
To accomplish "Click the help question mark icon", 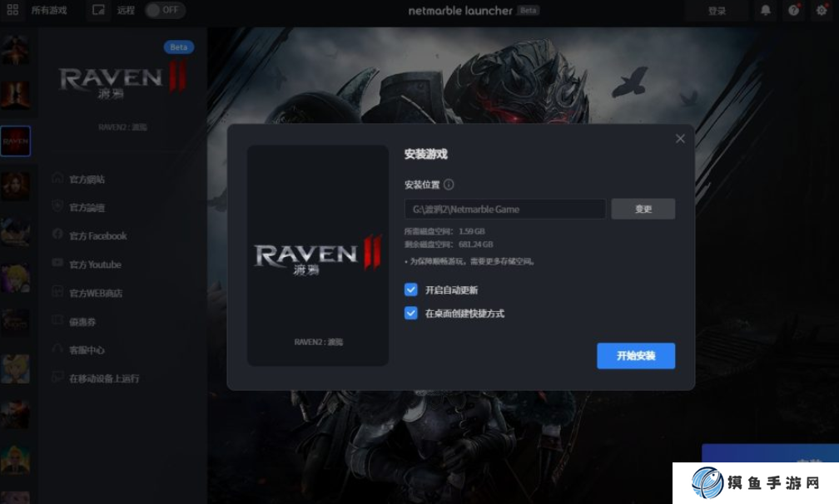I will [x=793, y=11].
